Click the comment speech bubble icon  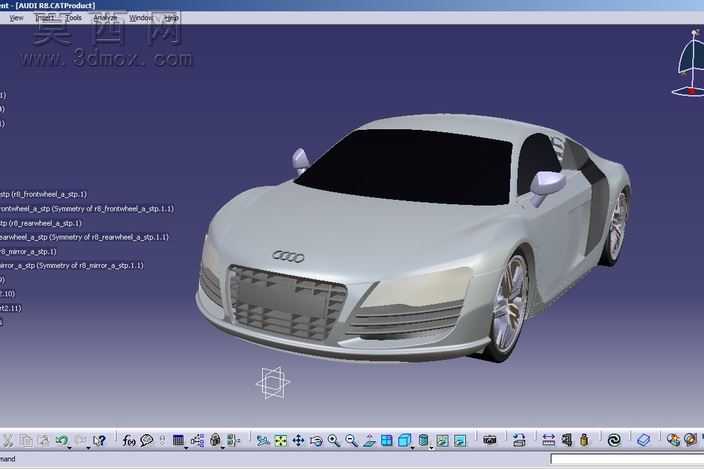click(x=147, y=441)
